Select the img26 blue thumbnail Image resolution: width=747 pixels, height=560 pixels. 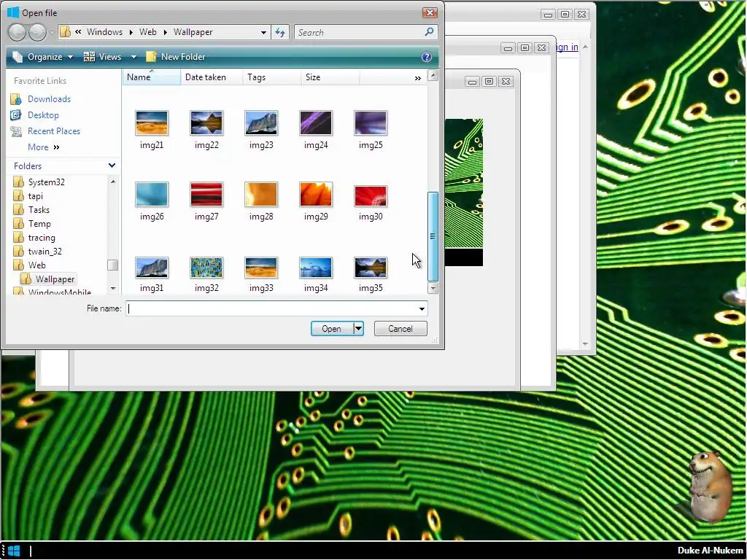click(x=152, y=194)
